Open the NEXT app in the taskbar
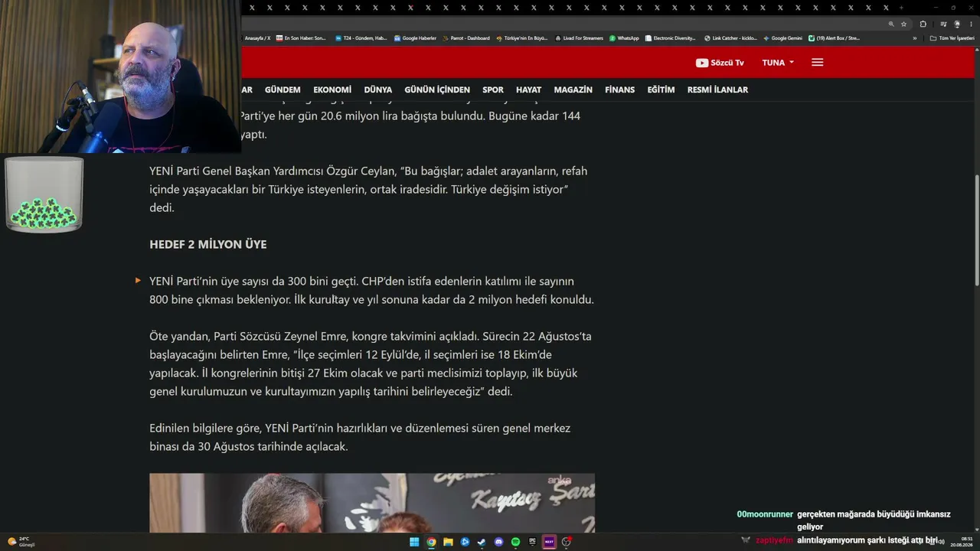This screenshot has height=551, width=980. [549, 542]
